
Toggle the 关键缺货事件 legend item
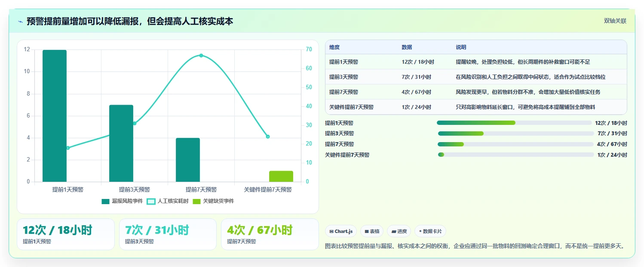[213, 201]
